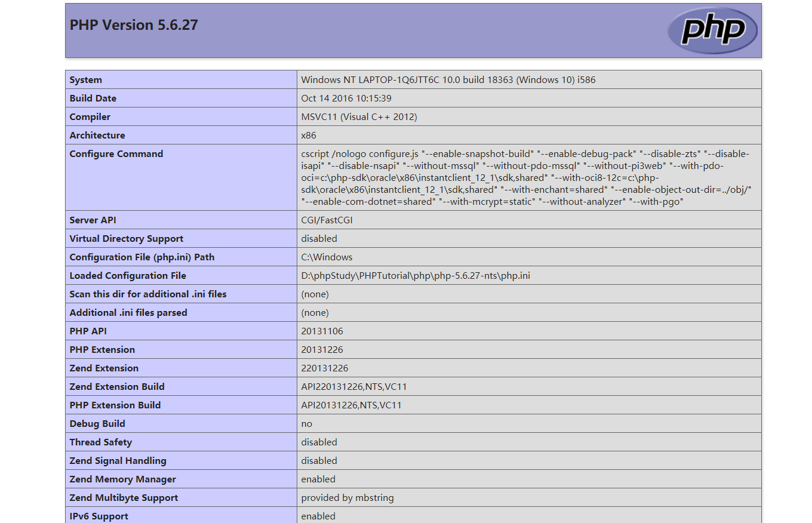Click the provided by mbstring value

[347, 498]
